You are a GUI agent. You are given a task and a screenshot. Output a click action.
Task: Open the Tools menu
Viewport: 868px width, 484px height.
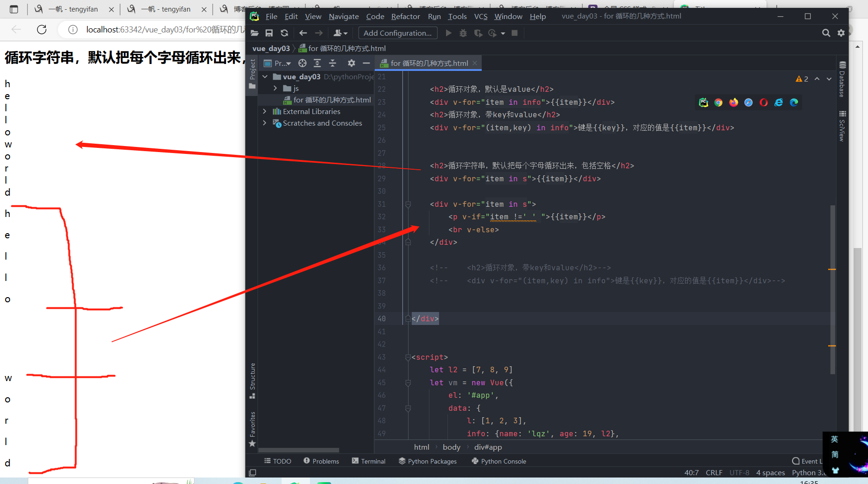coord(457,16)
